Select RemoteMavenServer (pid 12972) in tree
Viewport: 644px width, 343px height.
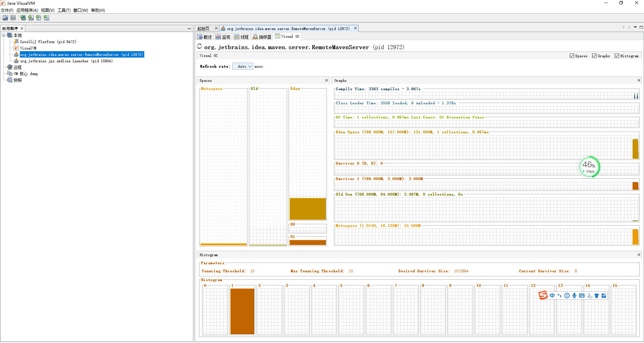click(82, 55)
